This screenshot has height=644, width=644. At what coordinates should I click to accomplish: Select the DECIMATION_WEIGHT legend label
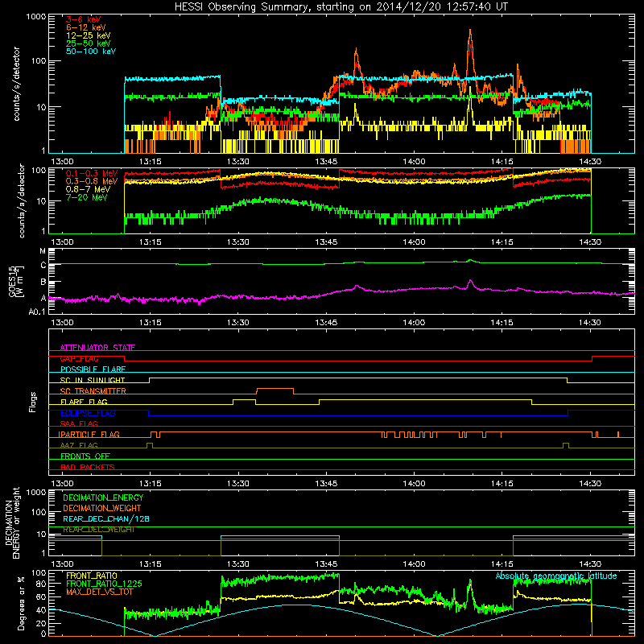click(x=102, y=508)
